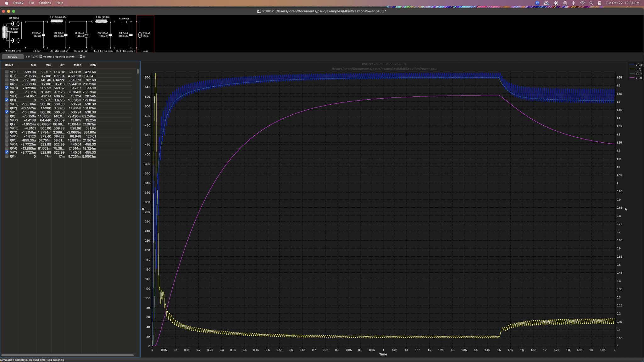Image resolution: width=644 pixels, height=362 pixels.
Task: Click the date and time in menu bar
Action: pyautogui.click(x=622, y=3)
